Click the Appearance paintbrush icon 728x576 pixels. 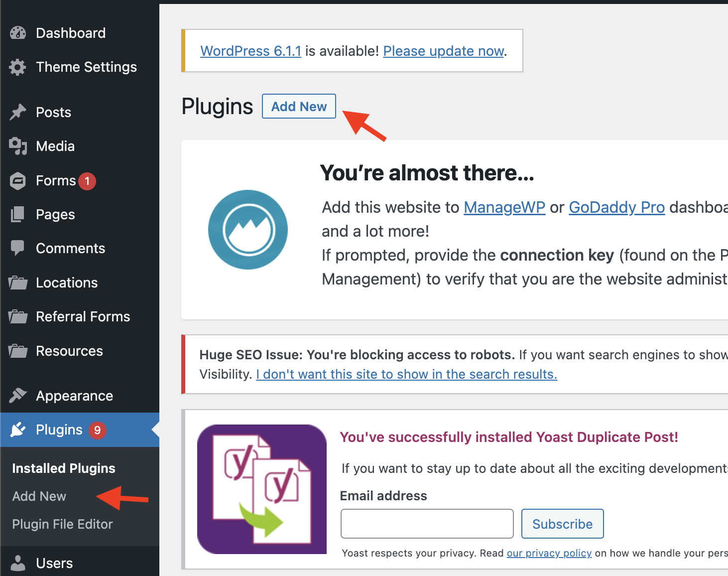18,396
